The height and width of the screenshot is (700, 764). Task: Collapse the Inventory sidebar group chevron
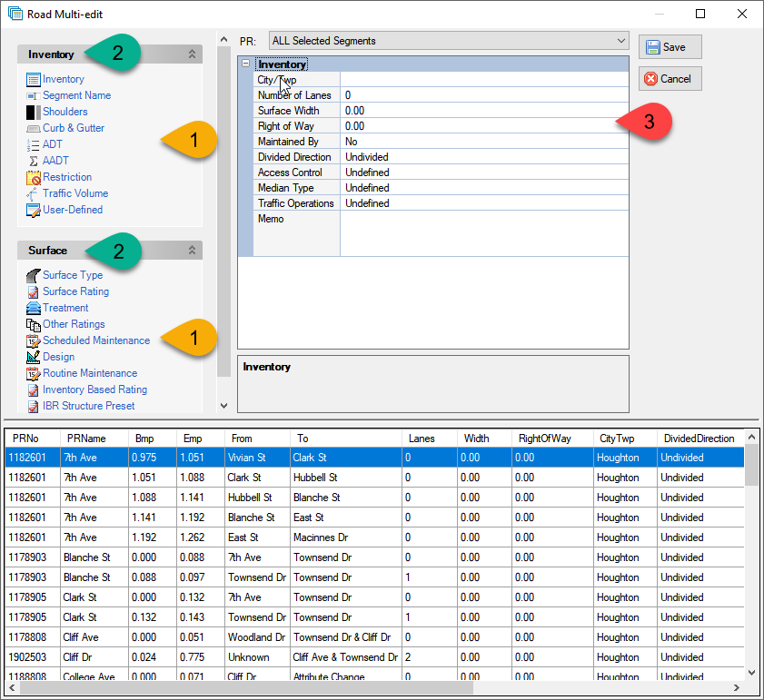click(x=192, y=54)
